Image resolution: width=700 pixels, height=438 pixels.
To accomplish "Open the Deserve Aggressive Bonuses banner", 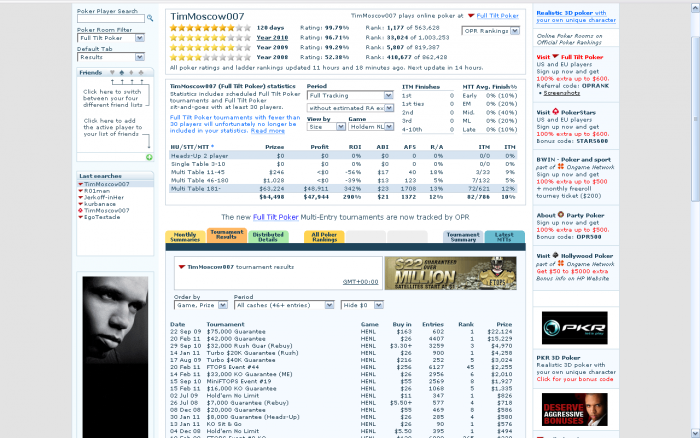I will 574,409.
